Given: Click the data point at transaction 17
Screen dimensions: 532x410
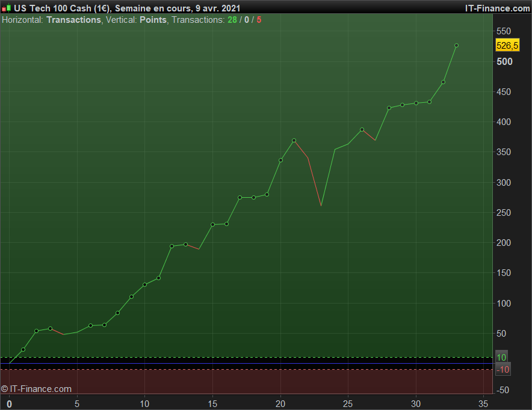Looking at the screenshot, I should pos(240,198).
